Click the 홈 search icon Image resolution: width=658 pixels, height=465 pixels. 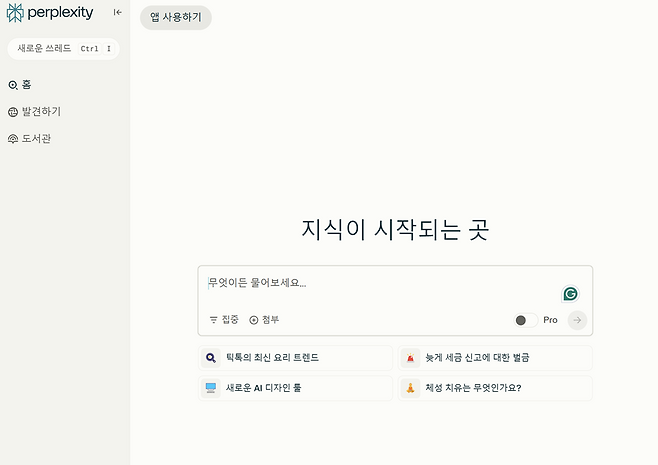13,85
